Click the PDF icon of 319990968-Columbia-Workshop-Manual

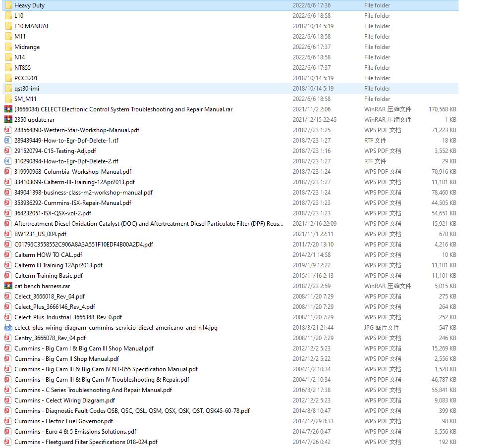[8, 172]
